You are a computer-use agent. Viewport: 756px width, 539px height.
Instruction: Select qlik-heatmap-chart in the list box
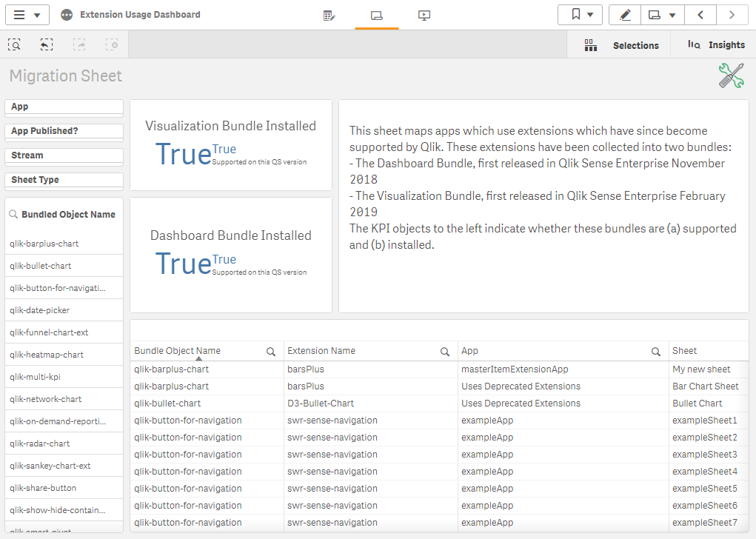(x=64, y=355)
